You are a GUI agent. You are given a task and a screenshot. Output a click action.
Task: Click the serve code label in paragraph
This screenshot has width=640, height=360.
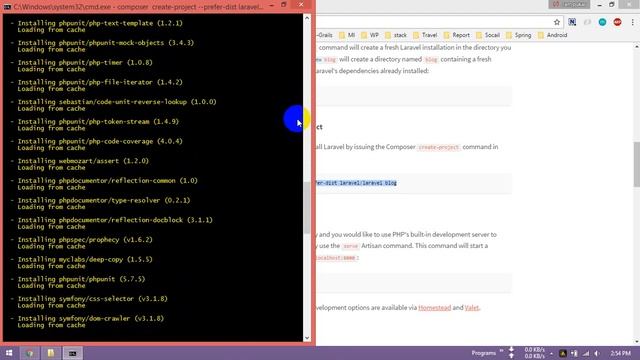click(350, 246)
